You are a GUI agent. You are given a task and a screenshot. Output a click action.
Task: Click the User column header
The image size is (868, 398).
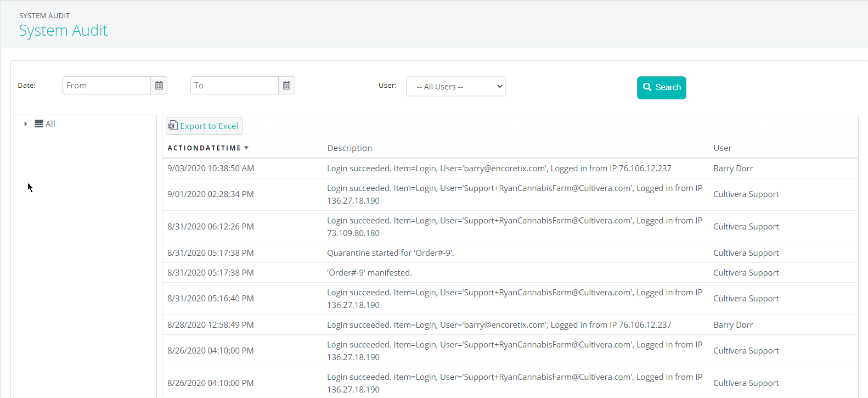point(722,148)
